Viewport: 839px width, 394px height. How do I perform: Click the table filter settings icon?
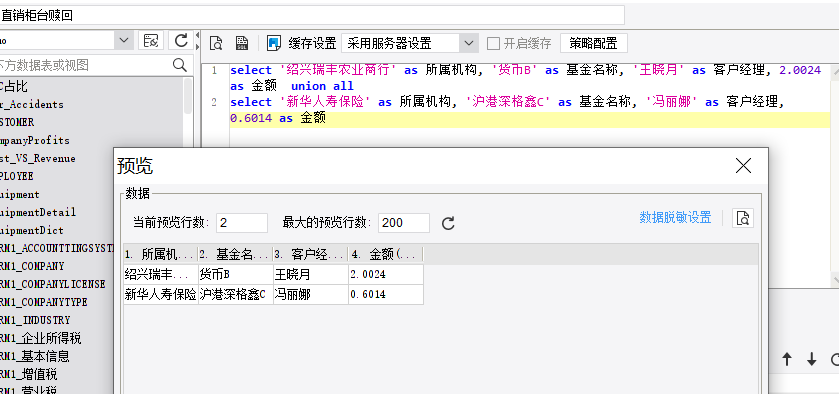[x=151, y=40]
